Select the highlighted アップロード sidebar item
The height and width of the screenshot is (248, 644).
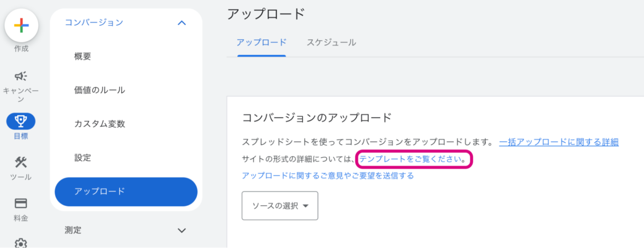tap(126, 191)
